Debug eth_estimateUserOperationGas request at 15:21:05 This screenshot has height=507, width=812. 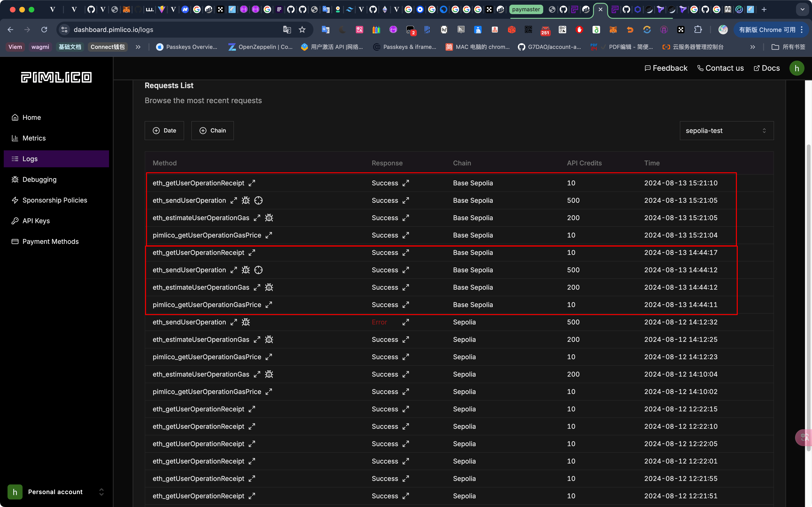pos(269,218)
